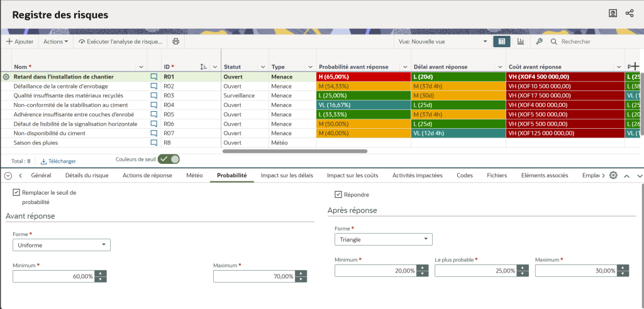Expand the Forme dropdown set to Uniforme
The image size is (644, 309).
pyautogui.click(x=62, y=245)
